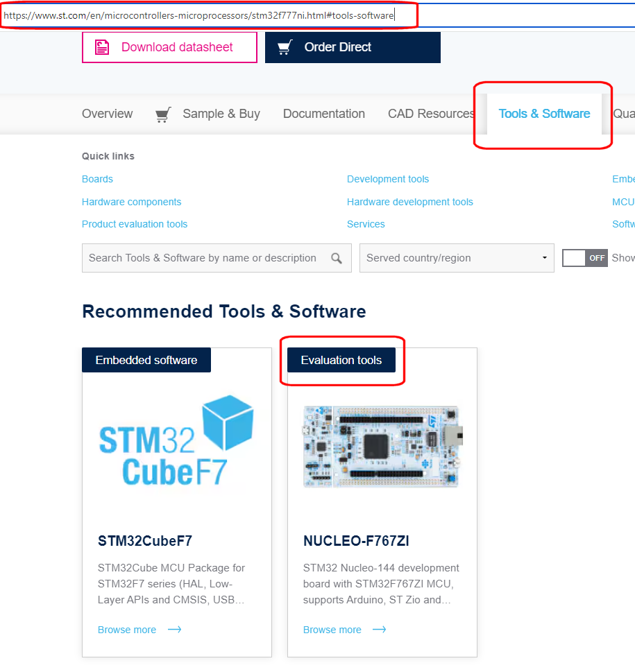635x672 pixels.
Task: Click the cart icon beside Sample & Buy
Action: pos(162,114)
